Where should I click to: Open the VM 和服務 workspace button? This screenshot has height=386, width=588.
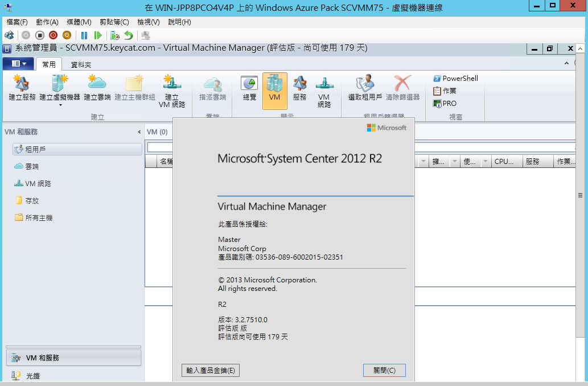pyautogui.click(x=73, y=358)
